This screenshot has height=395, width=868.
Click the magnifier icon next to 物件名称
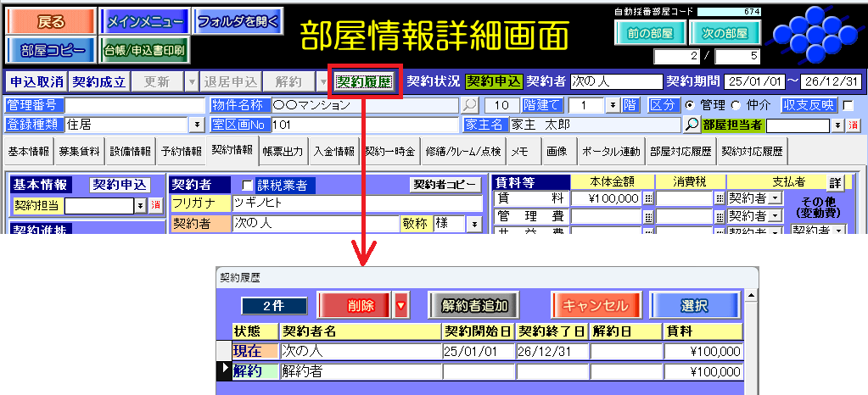pos(469,105)
